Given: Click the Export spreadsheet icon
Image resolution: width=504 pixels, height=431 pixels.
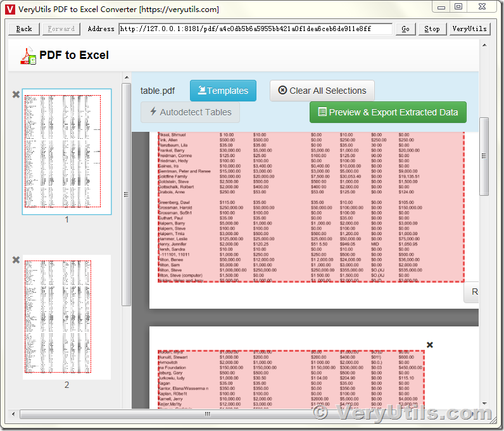Looking at the screenshot, I should (x=322, y=112).
